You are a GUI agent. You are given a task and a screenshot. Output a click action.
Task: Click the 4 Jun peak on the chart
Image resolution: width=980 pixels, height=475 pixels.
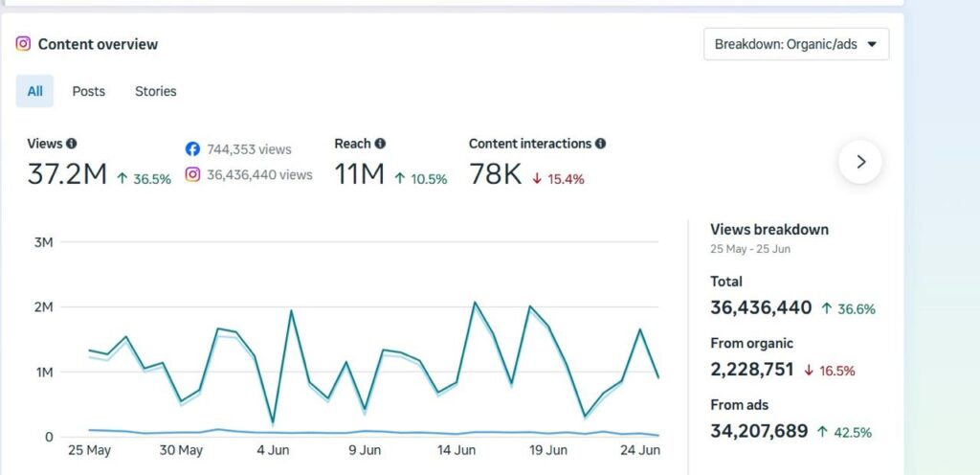[x=291, y=310]
